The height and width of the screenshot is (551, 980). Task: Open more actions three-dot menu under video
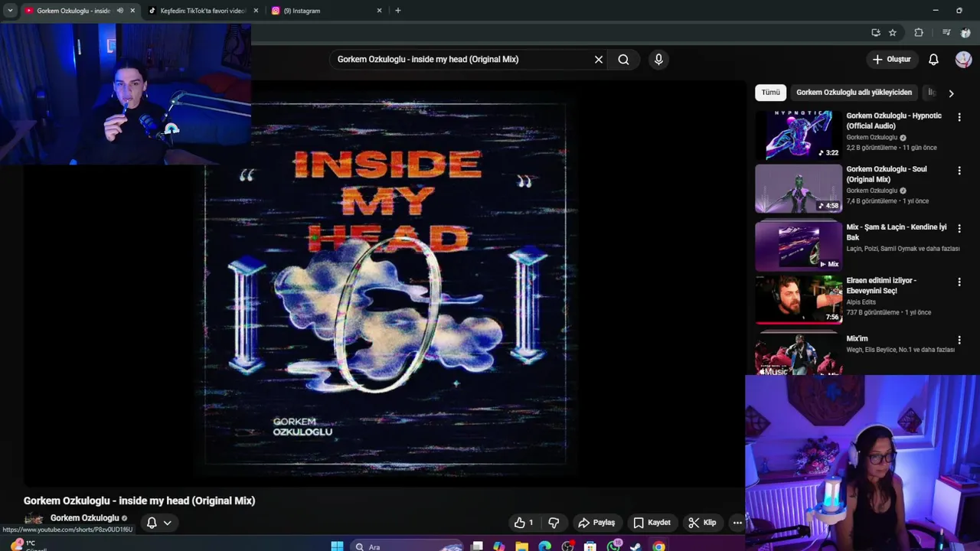point(737,523)
